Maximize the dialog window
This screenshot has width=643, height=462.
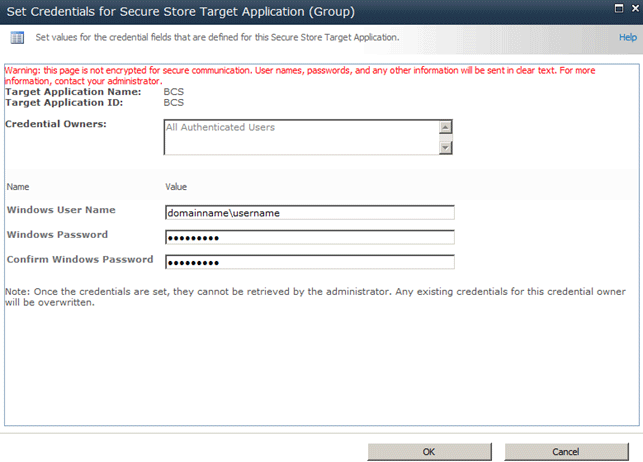click(x=620, y=8)
